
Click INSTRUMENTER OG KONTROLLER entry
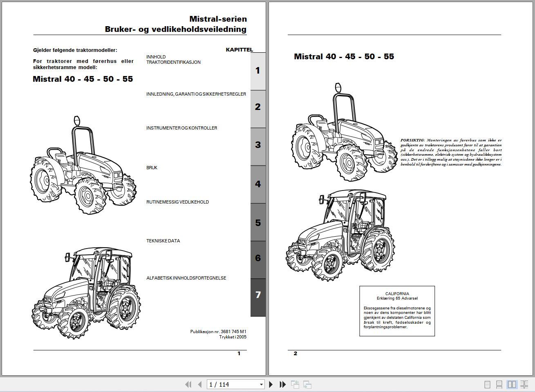coord(182,128)
